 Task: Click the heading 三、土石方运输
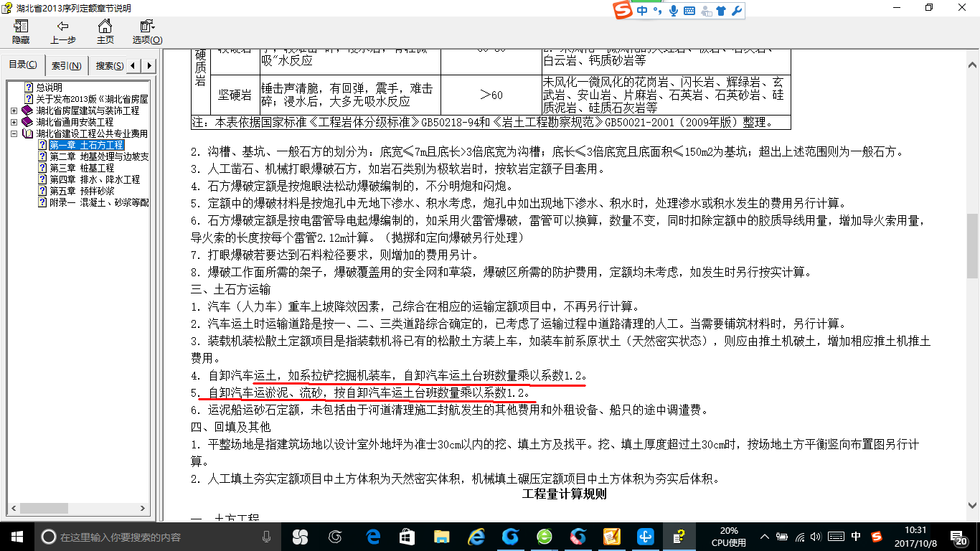point(230,289)
